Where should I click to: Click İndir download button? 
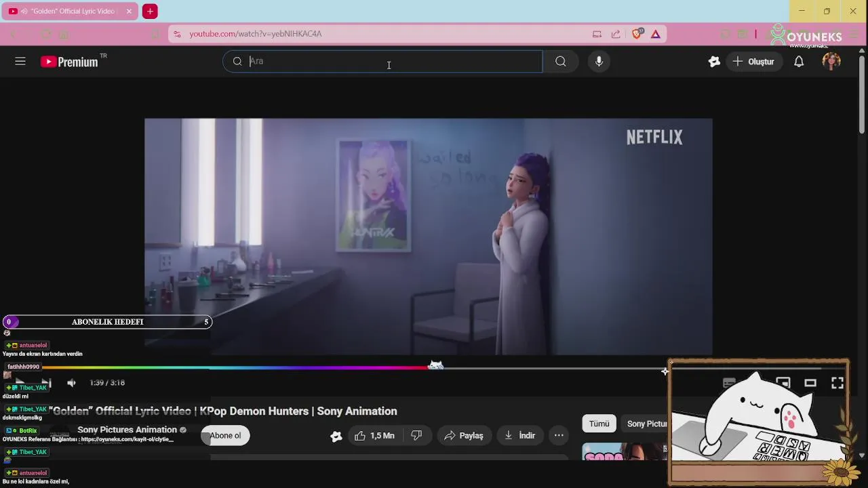520,436
